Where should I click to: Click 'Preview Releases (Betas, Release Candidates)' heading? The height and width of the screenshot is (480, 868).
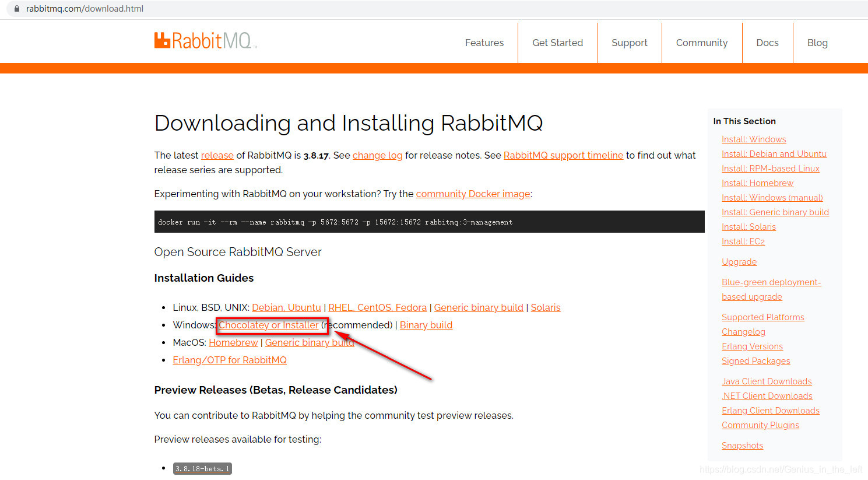(276, 390)
